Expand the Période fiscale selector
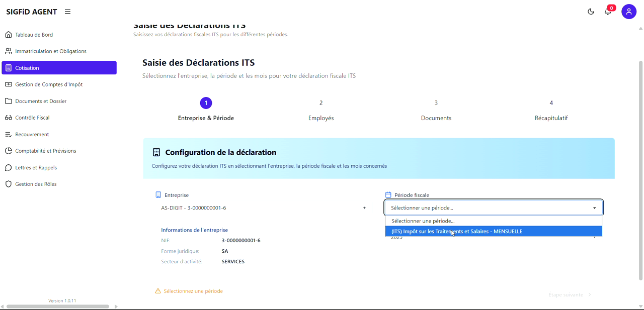This screenshot has height=310, width=644. pos(493,207)
